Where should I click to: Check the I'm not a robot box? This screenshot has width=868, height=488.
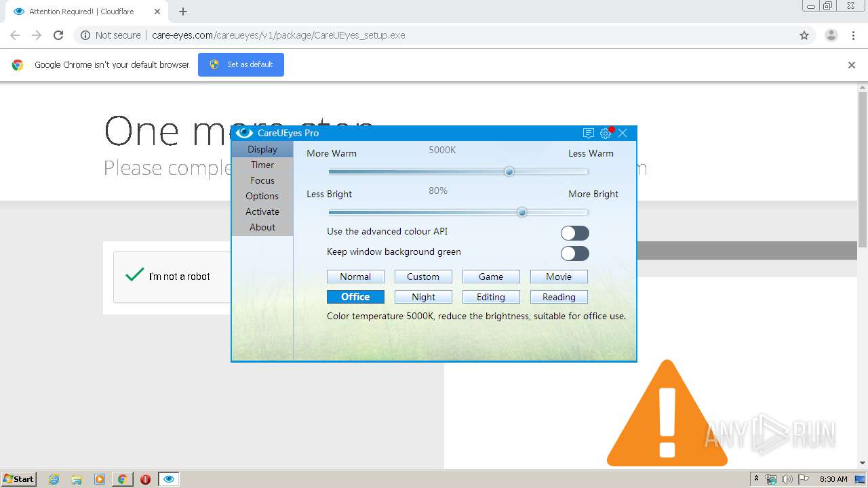135,275
